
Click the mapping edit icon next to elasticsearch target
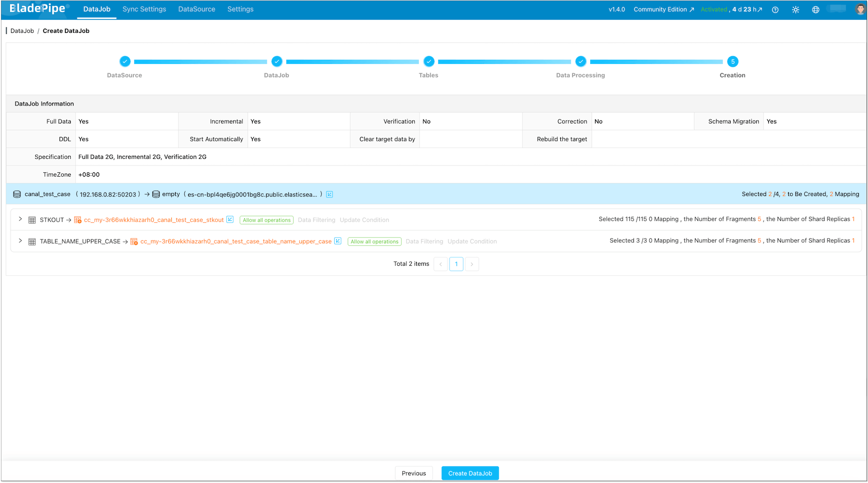[329, 194]
